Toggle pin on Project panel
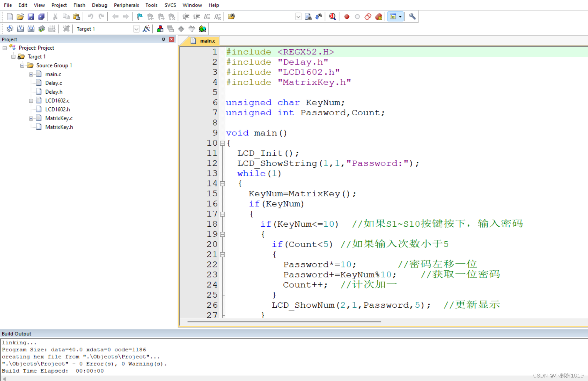This screenshot has width=588, height=381. pyautogui.click(x=163, y=39)
